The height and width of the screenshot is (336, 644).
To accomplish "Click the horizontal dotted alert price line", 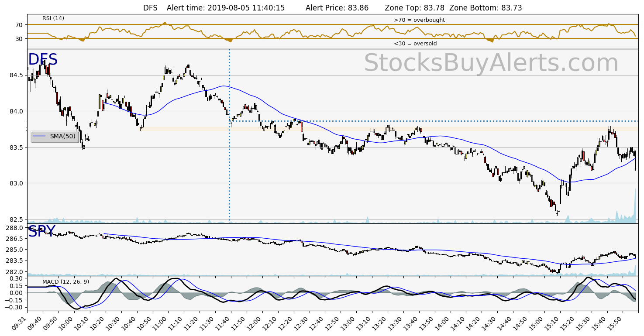I will click(x=434, y=121).
